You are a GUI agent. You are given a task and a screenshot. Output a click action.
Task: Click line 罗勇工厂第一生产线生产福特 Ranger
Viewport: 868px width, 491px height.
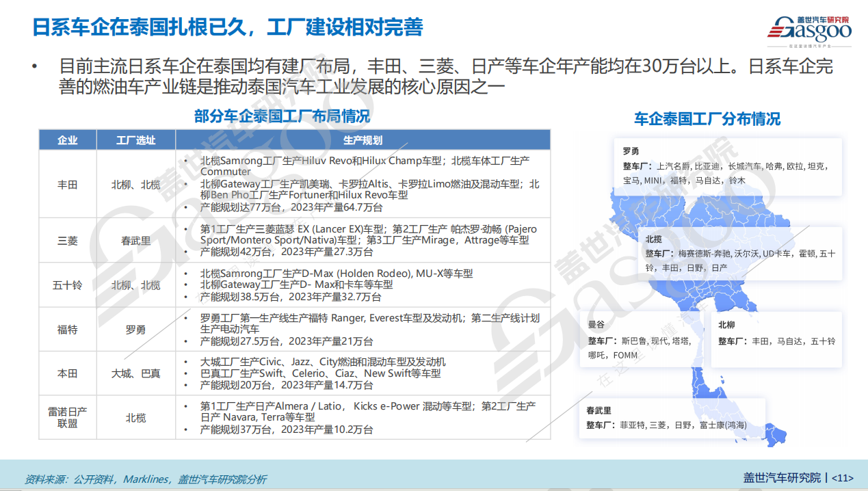pyautogui.click(x=370, y=324)
